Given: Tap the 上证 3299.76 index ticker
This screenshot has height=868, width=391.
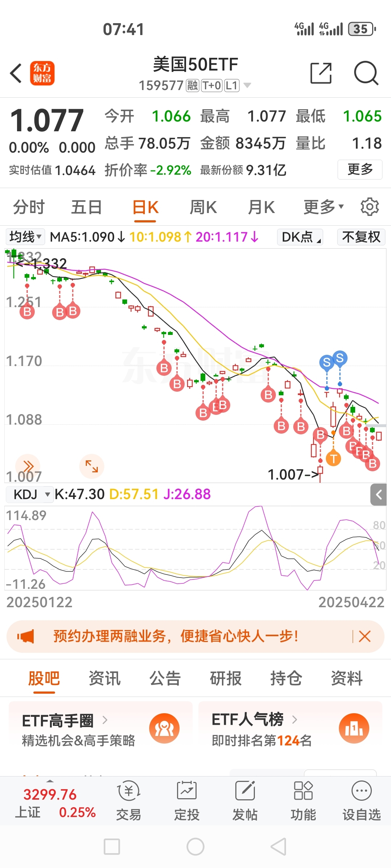Looking at the screenshot, I should [x=55, y=803].
